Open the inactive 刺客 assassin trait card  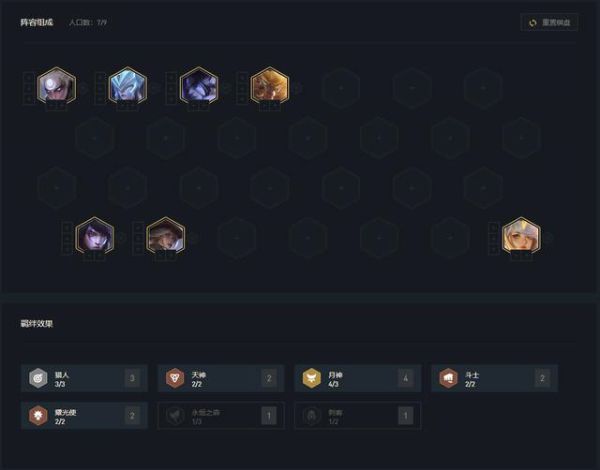pyautogui.click(x=357, y=416)
